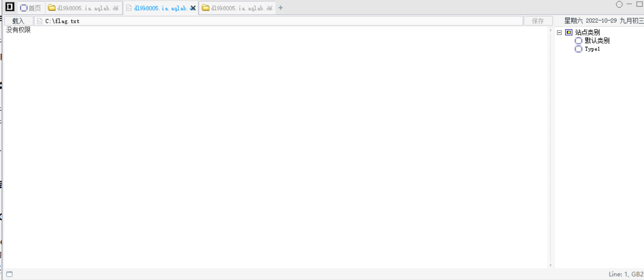Select the 默认类别 category
This screenshot has height=280, width=644.
597,41
